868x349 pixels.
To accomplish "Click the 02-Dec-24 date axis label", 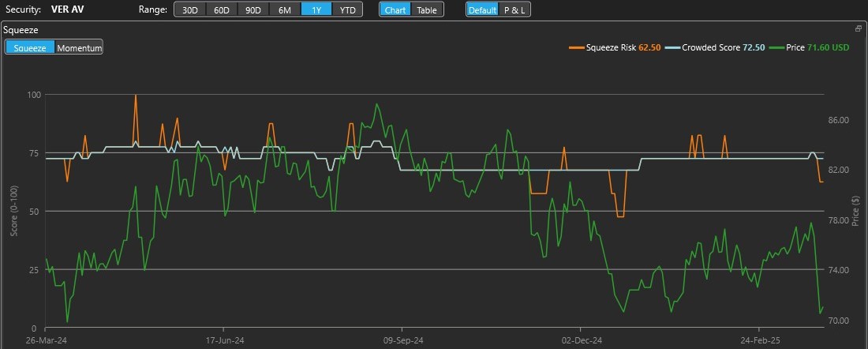I will 581,340.
